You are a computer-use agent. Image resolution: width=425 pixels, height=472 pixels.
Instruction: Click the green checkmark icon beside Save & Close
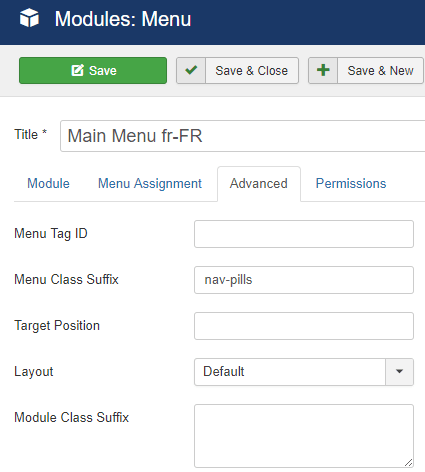(x=191, y=70)
